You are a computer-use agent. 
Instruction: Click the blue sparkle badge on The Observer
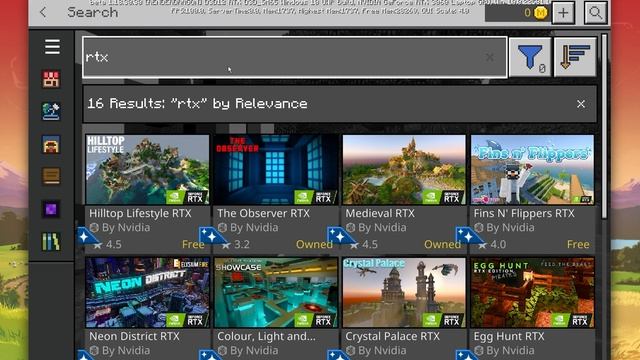click(x=212, y=236)
